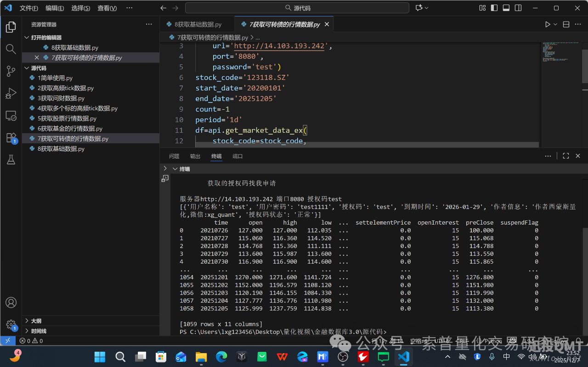Image resolution: width=588 pixels, height=367 pixels.
Task: Open 3获取问财数据.py in the explorer
Action: [61, 98]
